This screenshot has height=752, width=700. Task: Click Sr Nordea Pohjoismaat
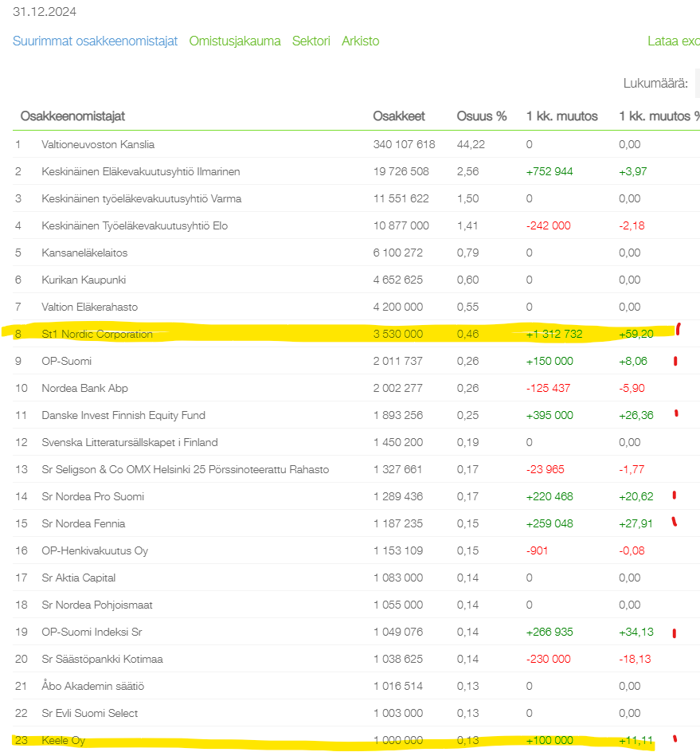(97, 605)
